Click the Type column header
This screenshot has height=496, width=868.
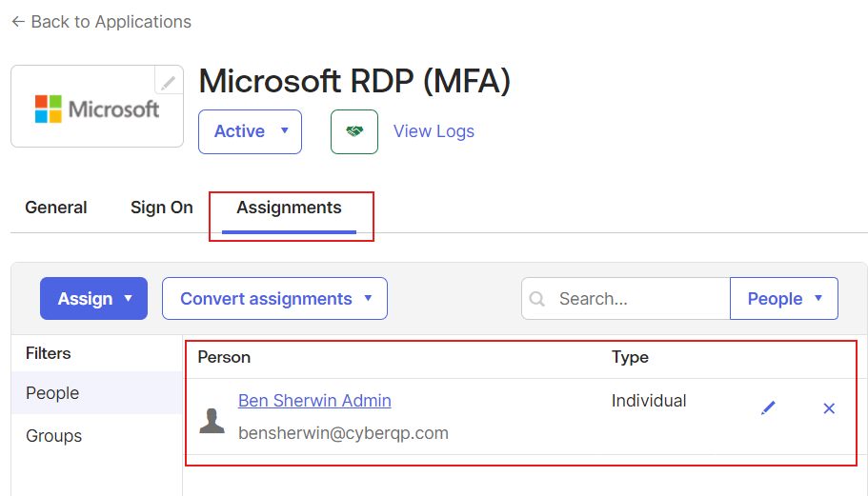tap(630, 357)
